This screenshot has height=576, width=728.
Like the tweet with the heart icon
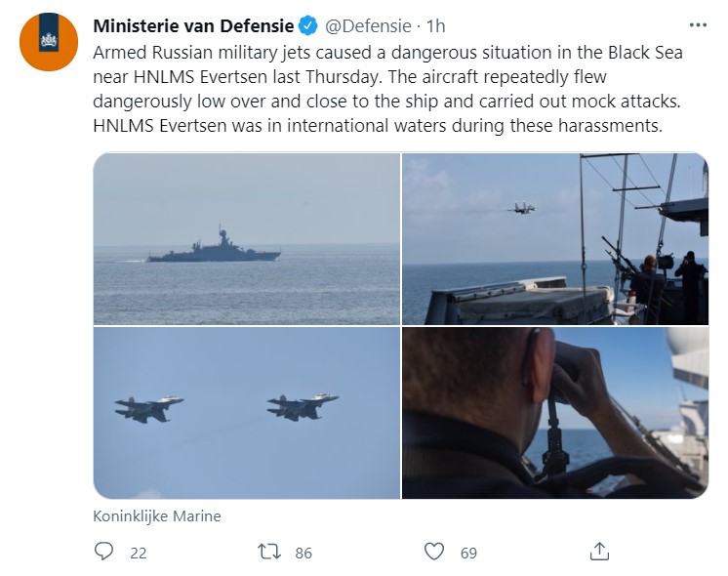pyautogui.click(x=434, y=553)
